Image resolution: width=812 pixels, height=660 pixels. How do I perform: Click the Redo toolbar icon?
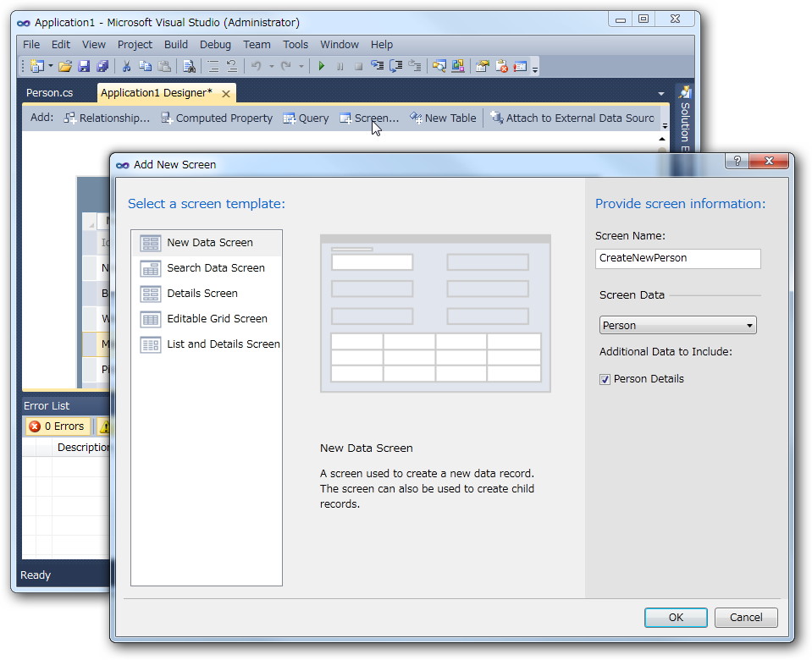tap(286, 66)
